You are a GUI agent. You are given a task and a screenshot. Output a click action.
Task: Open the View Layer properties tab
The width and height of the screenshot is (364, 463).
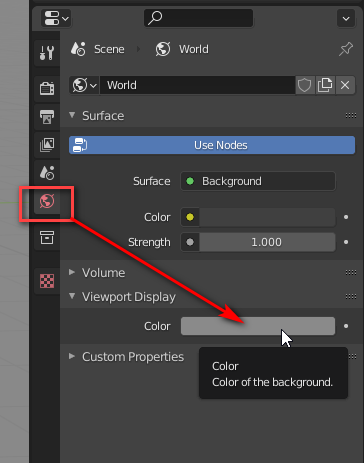point(47,145)
